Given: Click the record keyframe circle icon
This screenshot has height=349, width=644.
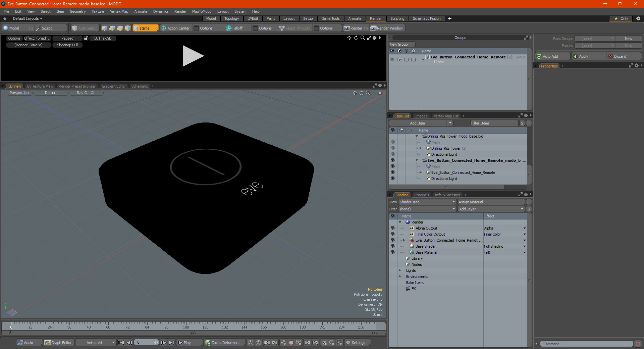Looking at the screenshot, I should coord(291,343).
